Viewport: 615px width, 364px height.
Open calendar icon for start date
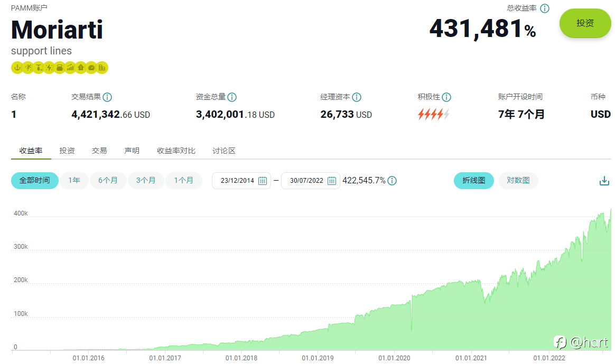pos(263,181)
